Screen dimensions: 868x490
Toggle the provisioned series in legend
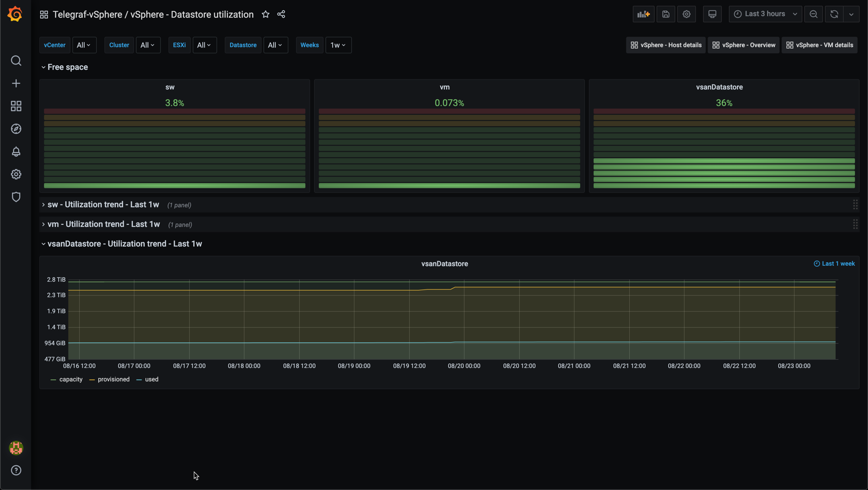tap(113, 379)
